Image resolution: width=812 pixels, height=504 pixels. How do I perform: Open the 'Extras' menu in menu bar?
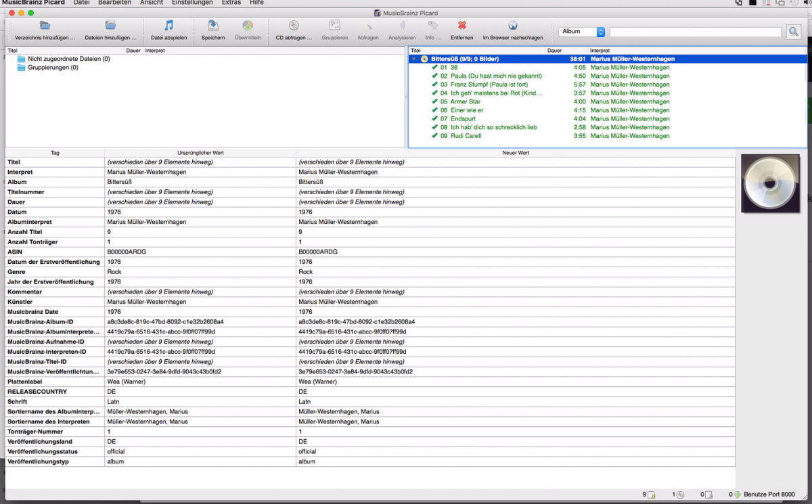(x=231, y=3)
